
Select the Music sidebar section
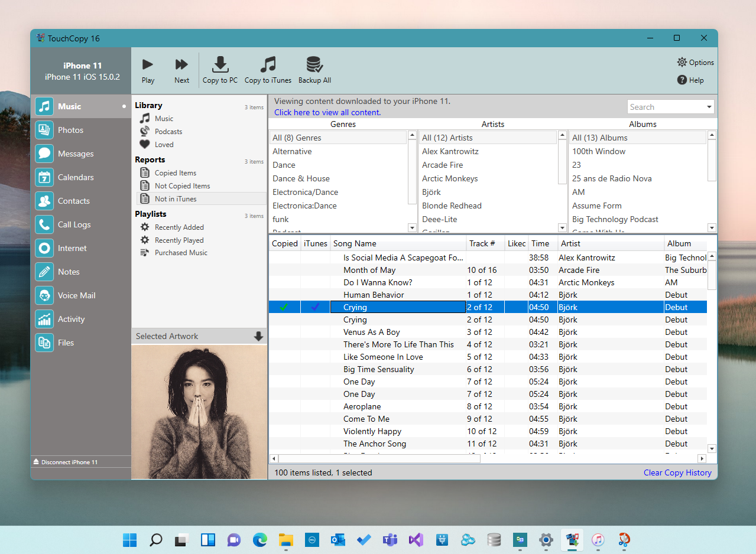click(x=80, y=106)
